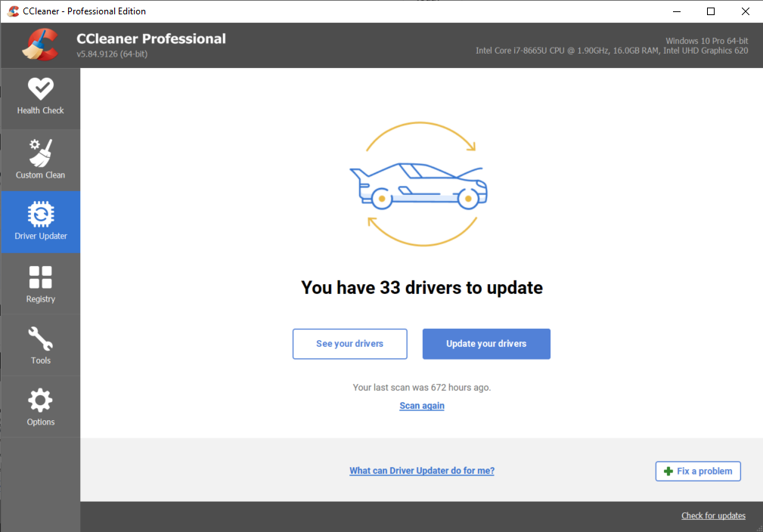The height and width of the screenshot is (532, 763).
Task: Maximize the CCleaner window
Action: [x=711, y=11]
